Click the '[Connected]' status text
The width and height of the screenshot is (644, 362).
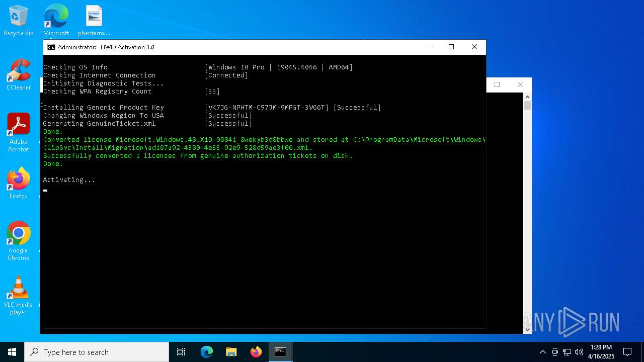click(x=226, y=75)
